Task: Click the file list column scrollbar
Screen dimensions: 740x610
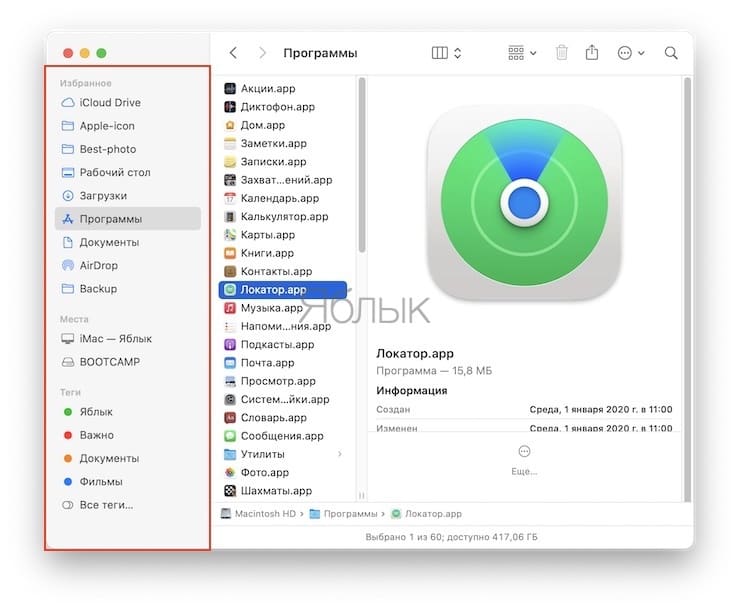Action: (x=362, y=165)
